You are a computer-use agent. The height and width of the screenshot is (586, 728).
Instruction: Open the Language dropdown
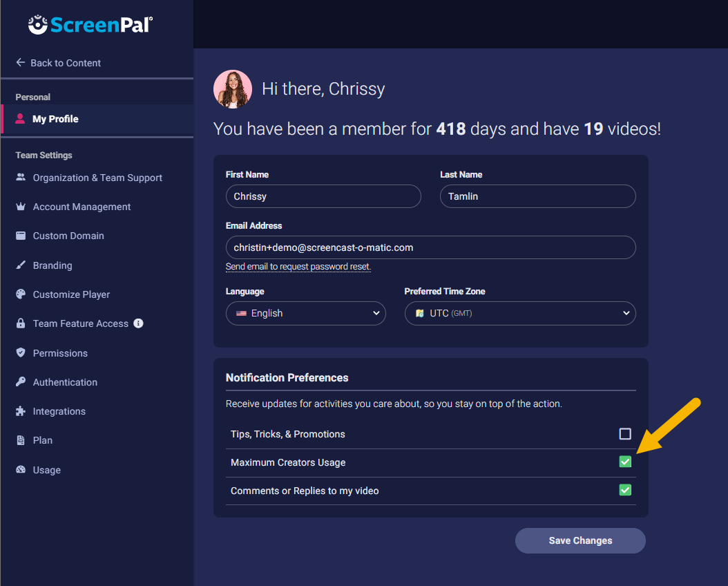[x=305, y=313]
